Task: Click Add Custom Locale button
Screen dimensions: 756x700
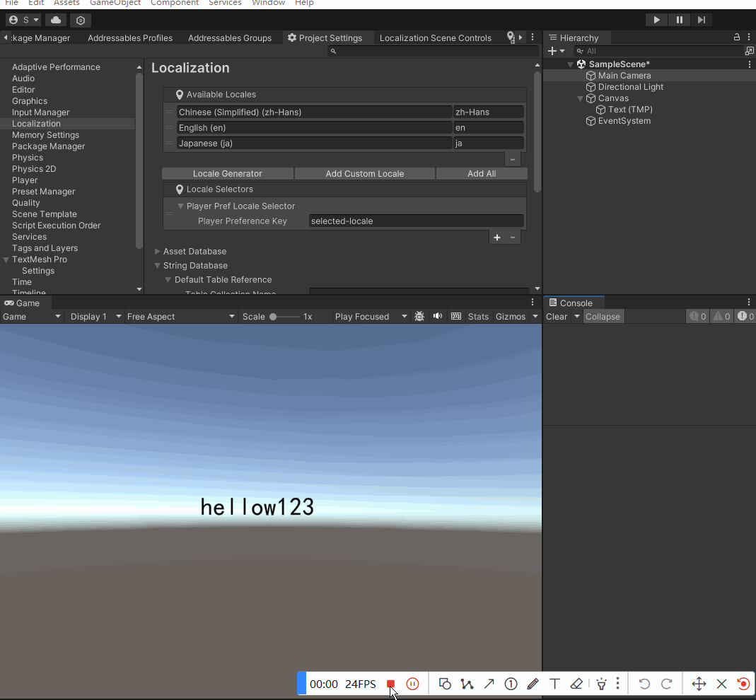Action: (x=364, y=173)
